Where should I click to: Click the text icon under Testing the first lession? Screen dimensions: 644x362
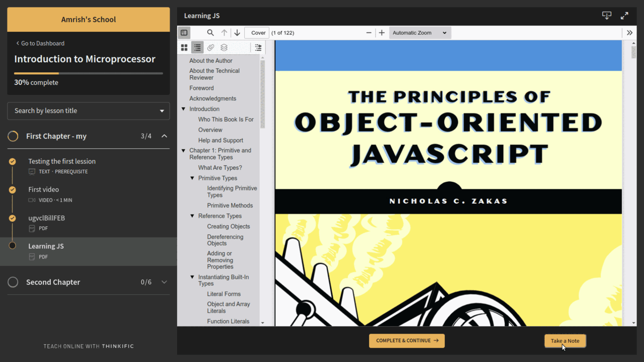pyautogui.click(x=32, y=172)
